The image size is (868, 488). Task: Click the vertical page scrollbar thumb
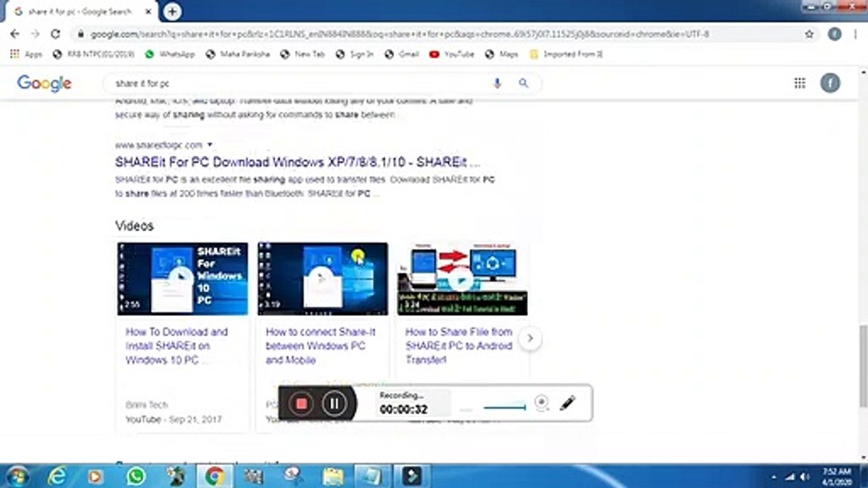click(863, 366)
